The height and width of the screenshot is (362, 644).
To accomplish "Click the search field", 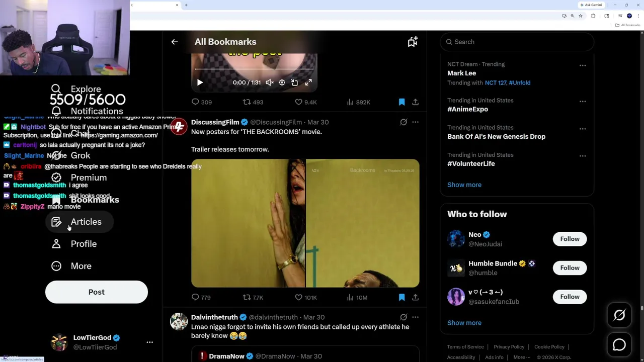I will 517,42.
